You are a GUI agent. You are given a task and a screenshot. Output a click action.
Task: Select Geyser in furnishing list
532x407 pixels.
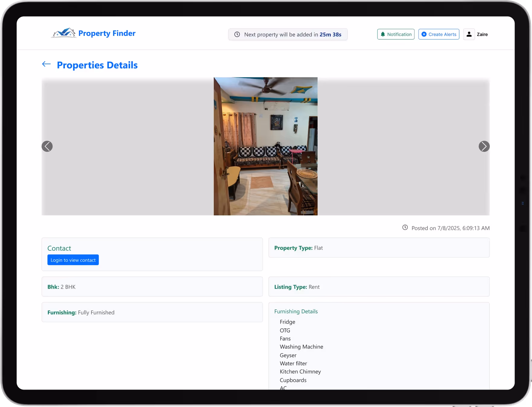click(x=288, y=355)
